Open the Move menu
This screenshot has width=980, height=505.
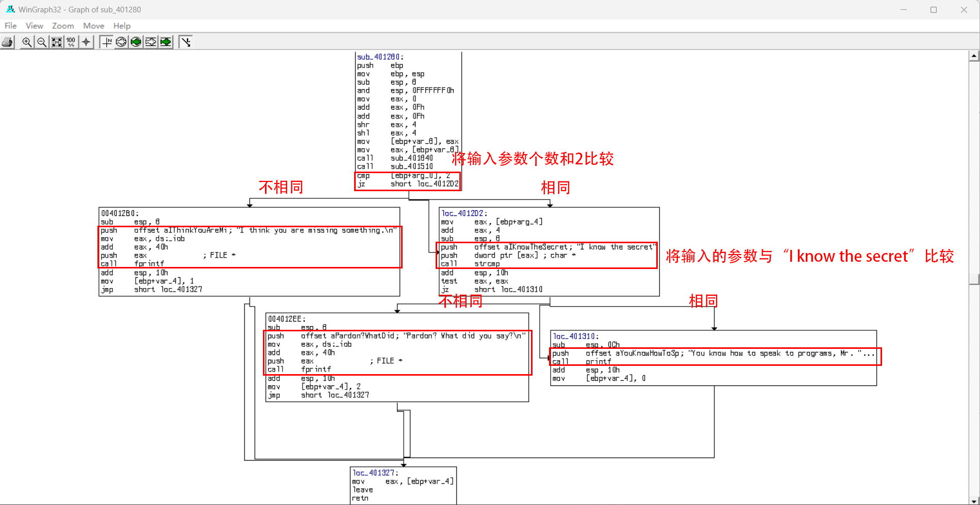pyautogui.click(x=94, y=26)
